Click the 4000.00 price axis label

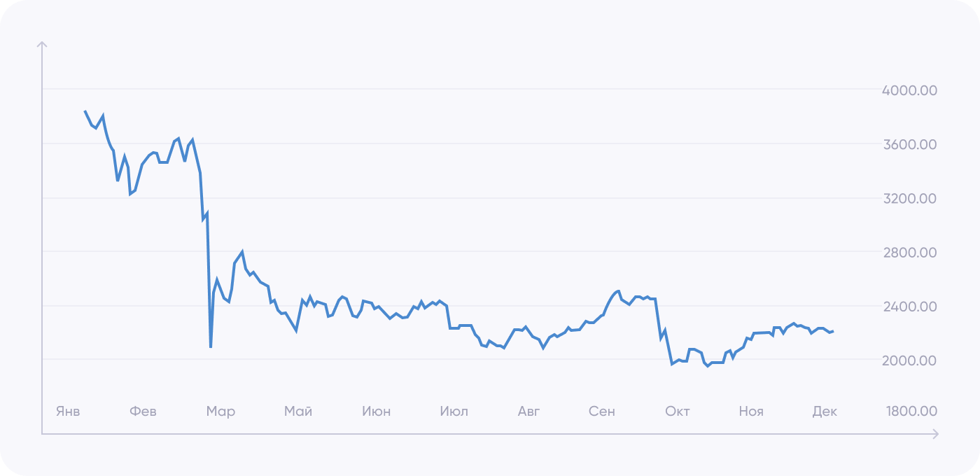coord(910,91)
